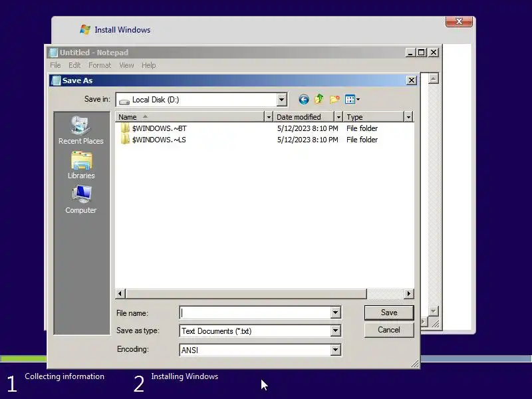The image size is (532, 399).
Task: Click the file list scroll left arrow
Action: [x=120, y=293]
